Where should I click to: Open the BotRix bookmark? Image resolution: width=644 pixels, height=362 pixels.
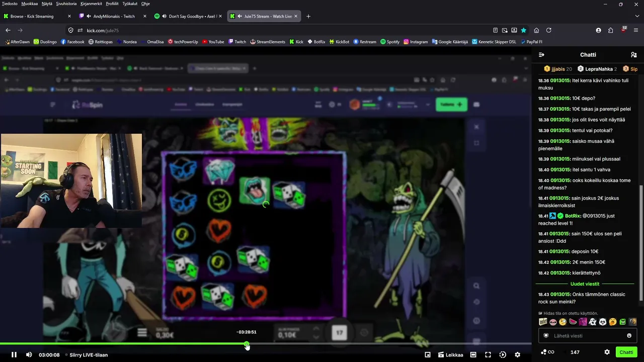(x=316, y=42)
